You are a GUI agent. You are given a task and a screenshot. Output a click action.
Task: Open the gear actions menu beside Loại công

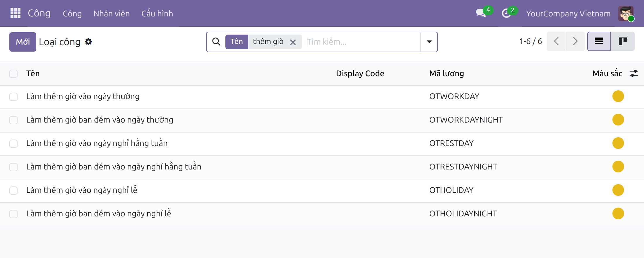(x=88, y=42)
